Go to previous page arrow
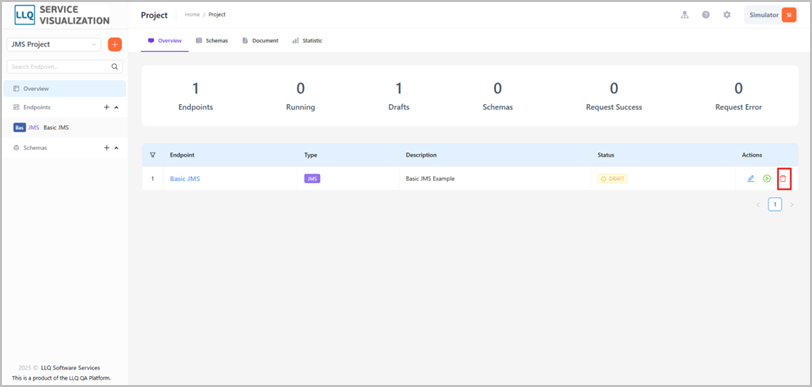 point(758,205)
